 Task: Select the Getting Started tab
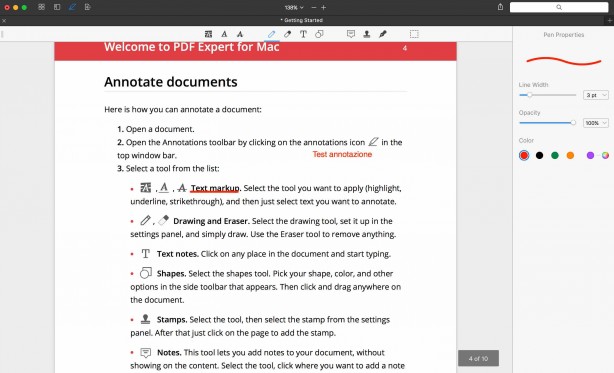click(302, 20)
